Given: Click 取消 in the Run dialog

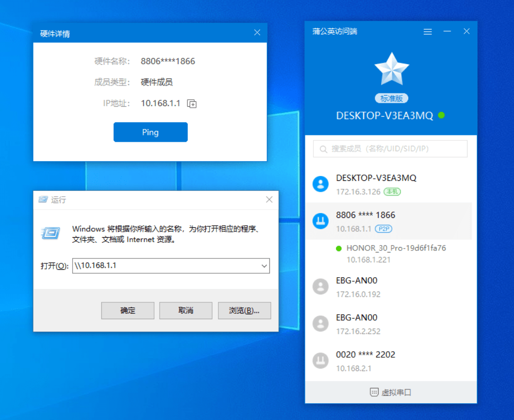Looking at the screenshot, I should point(186,310).
